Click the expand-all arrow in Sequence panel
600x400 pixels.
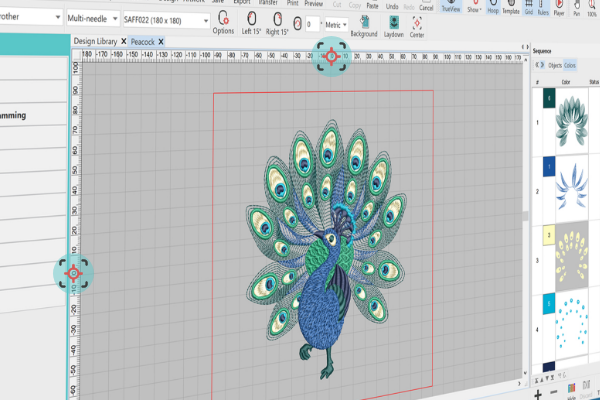(542, 65)
